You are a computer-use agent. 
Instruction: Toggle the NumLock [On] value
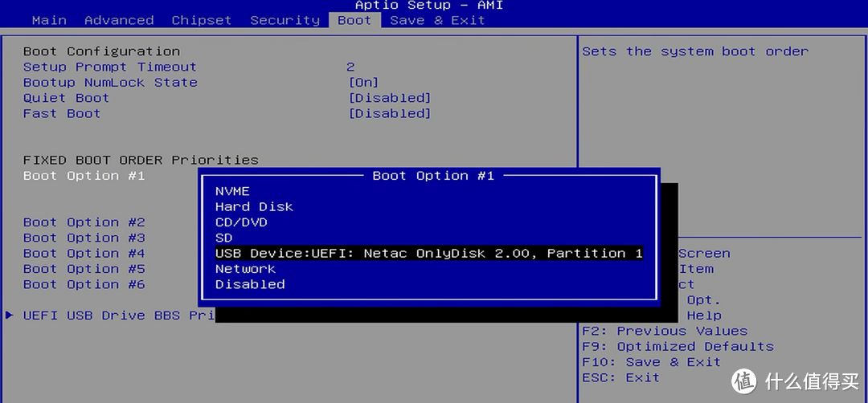[364, 83]
